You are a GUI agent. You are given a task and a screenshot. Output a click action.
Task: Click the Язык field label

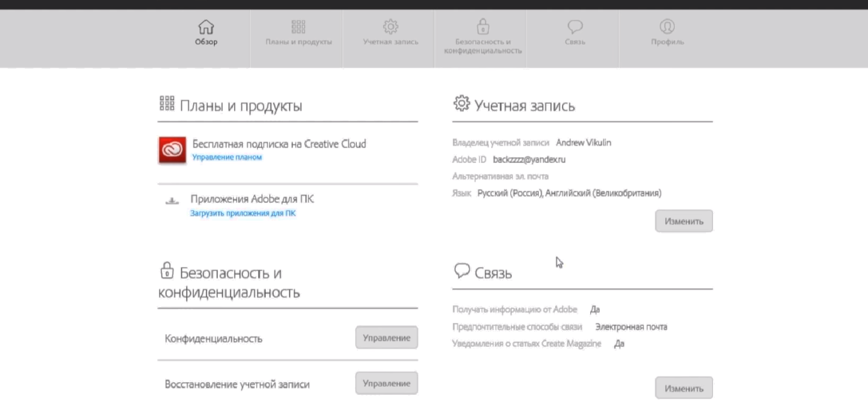[x=462, y=193]
